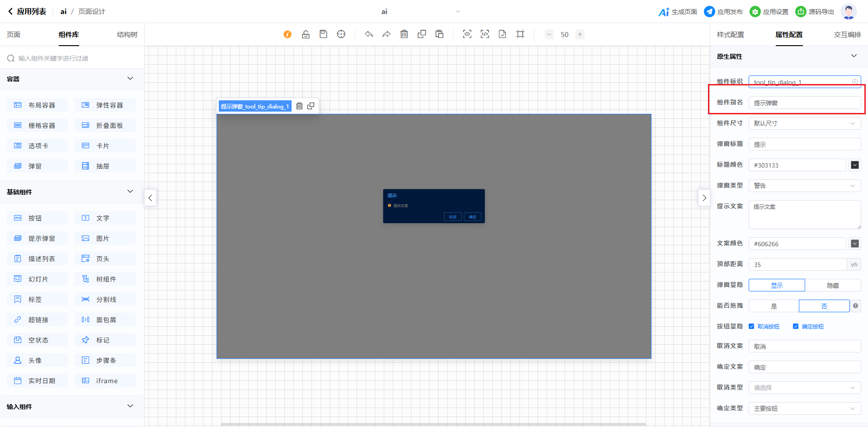Open the 标题颜色 color swatch
Screen dimensions: 868x427
point(854,165)
